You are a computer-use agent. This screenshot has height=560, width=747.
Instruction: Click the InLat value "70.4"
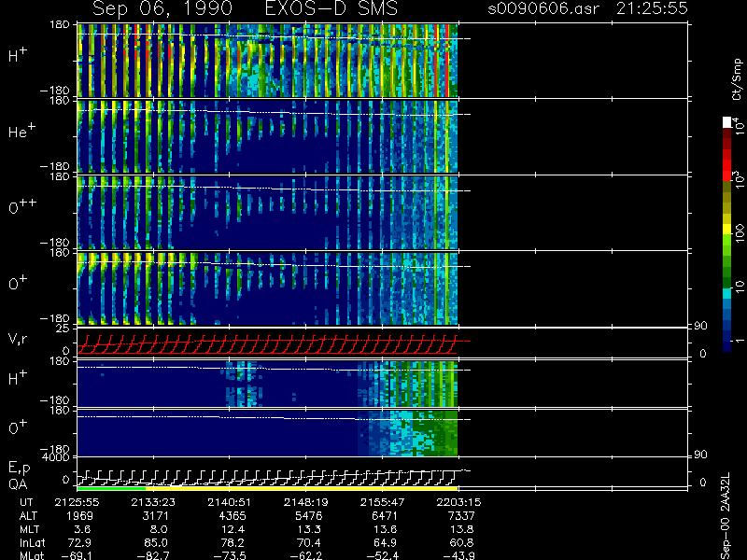309,542
